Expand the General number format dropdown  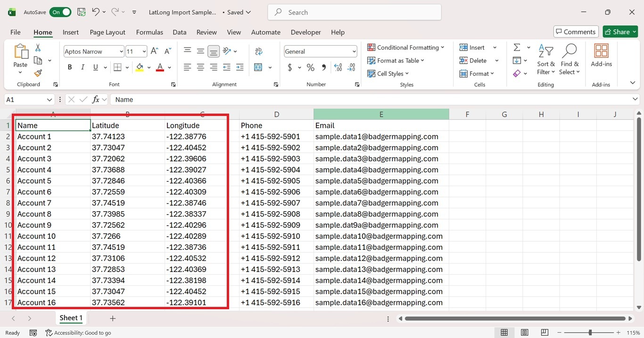click(321, 51)
